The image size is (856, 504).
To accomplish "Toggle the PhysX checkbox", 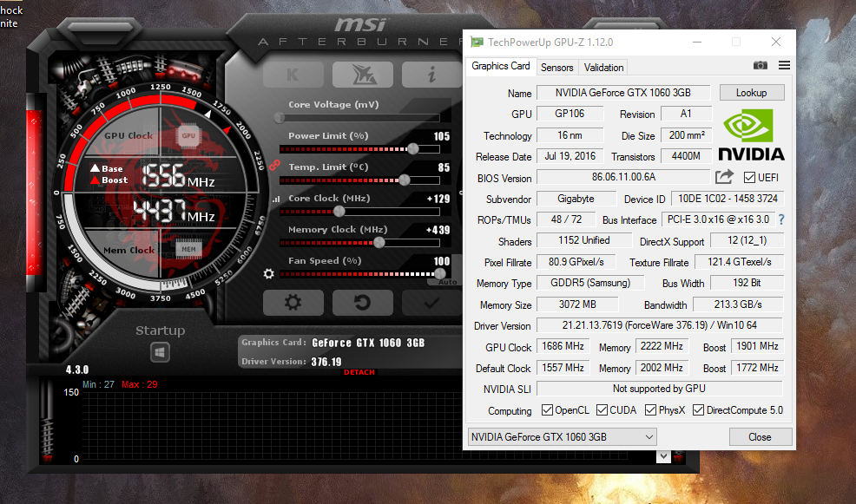I will pos(650,409).
